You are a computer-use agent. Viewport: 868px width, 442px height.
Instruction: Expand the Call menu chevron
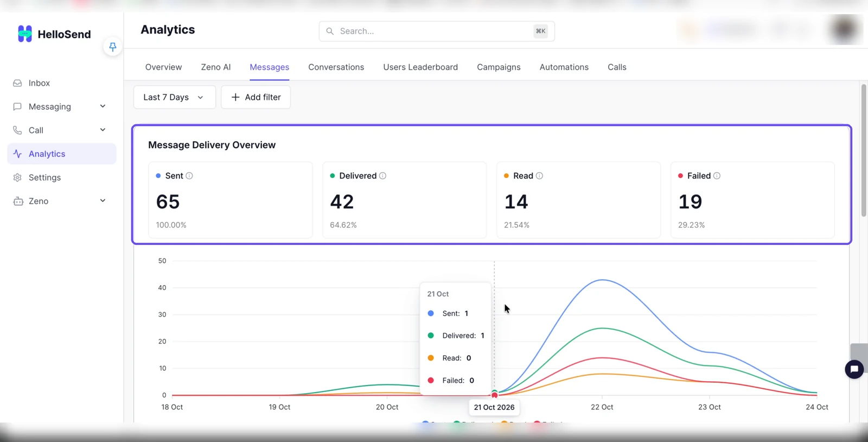click(103, 130)
